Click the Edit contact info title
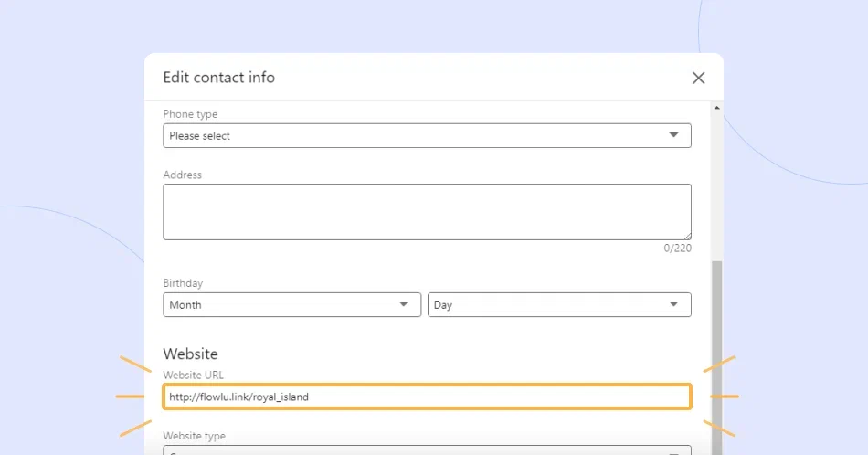This screenshot has height=455, width=868. coord(218,78)
